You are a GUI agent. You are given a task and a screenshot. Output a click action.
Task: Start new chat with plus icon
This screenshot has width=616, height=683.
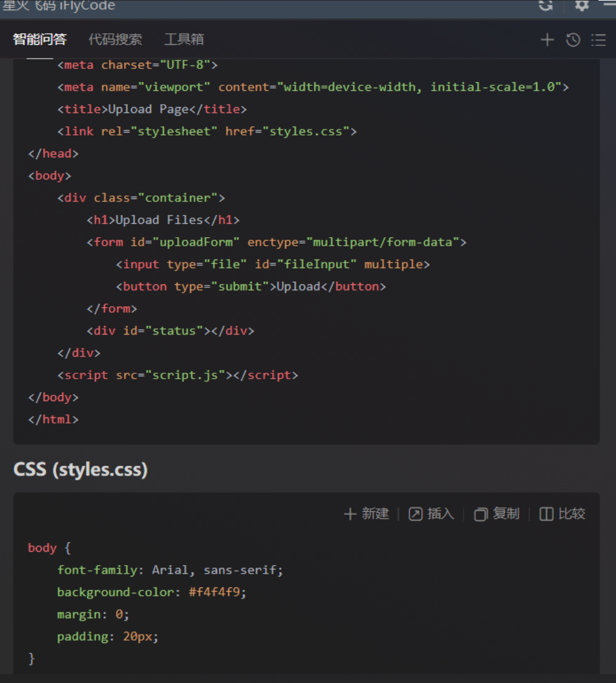point(547,40)
